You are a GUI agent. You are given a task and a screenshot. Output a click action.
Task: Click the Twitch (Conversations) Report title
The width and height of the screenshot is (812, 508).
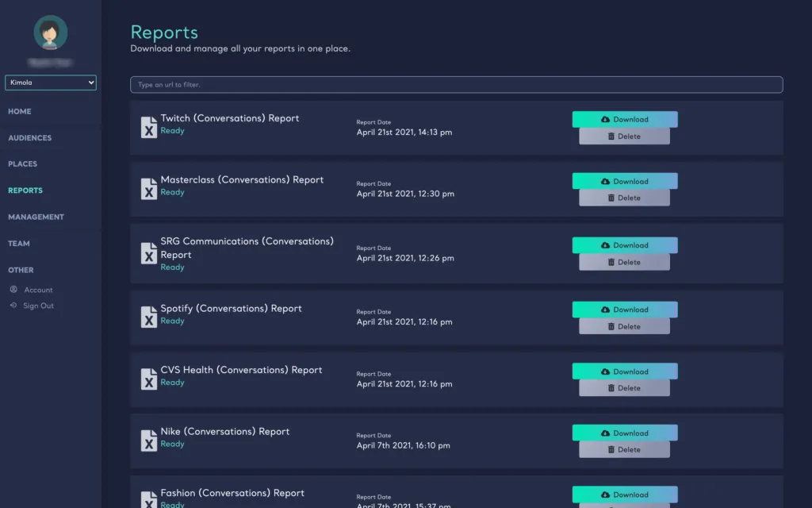pyautogui.click(x=229, y=118)
